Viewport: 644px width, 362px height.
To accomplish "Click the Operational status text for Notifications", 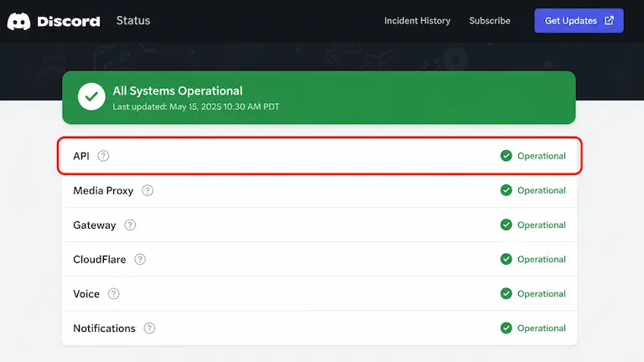I will [542, 328].
